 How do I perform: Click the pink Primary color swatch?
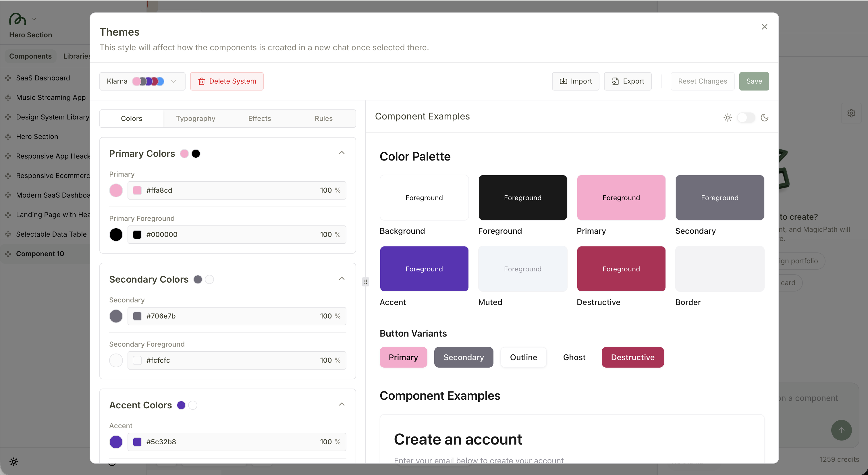click(116, 190)
